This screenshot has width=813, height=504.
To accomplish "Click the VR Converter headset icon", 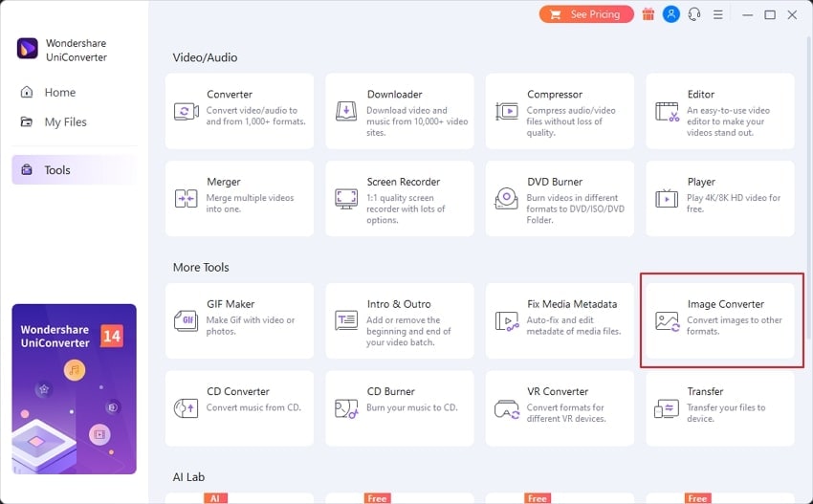I will 507,408.
